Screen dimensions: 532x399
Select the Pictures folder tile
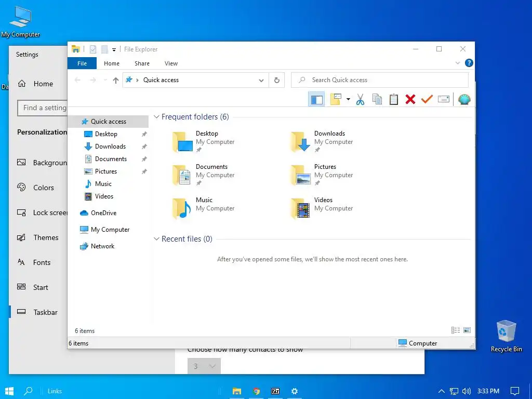(x=322, y=175)
